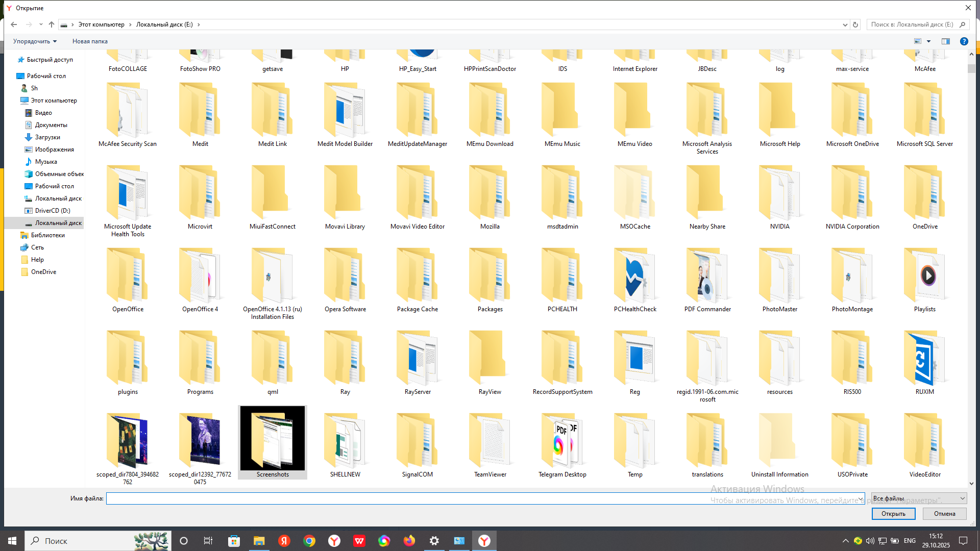This screenshot has height=551, width=980.
Task: Click the vertical scrollbar down arrow
Action: (971, 483)
